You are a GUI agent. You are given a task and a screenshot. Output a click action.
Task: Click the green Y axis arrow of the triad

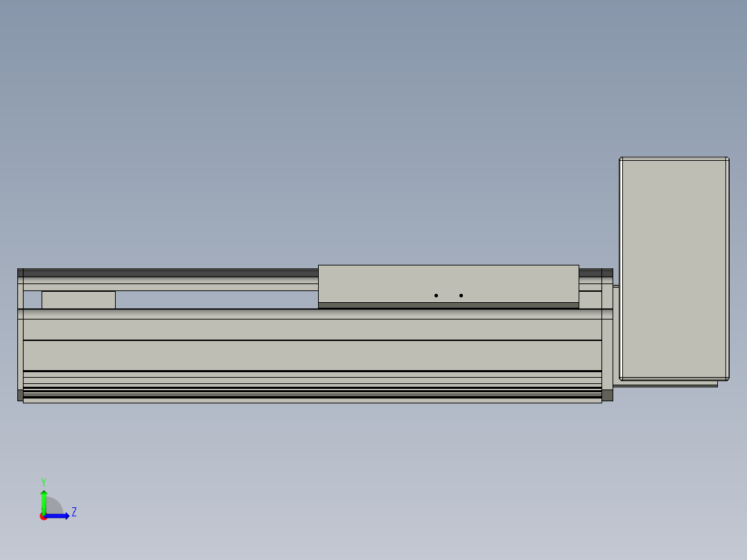coord(44,501)
